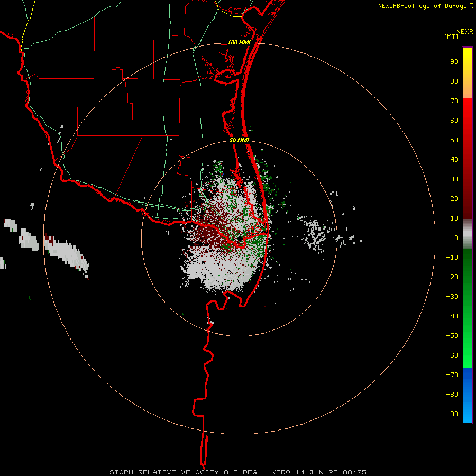This screenshot has width=476, height=476.
Task: Click the 10 value on the velocity scale
Action: tap(454, 218)
